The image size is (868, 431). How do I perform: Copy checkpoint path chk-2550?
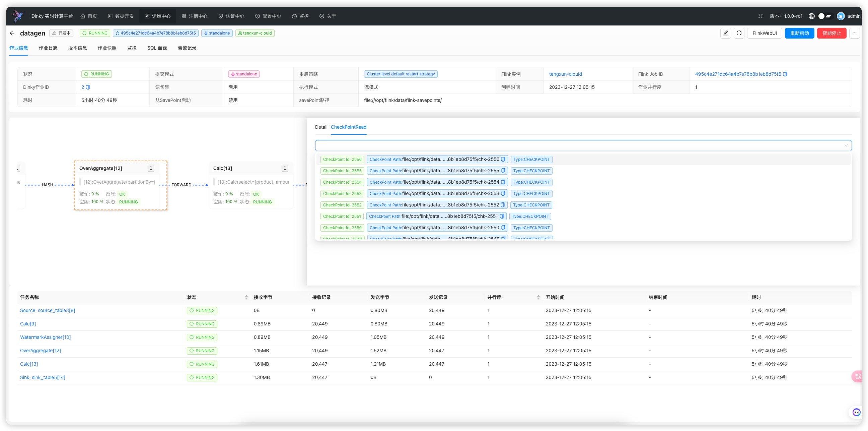click(503, 228)
